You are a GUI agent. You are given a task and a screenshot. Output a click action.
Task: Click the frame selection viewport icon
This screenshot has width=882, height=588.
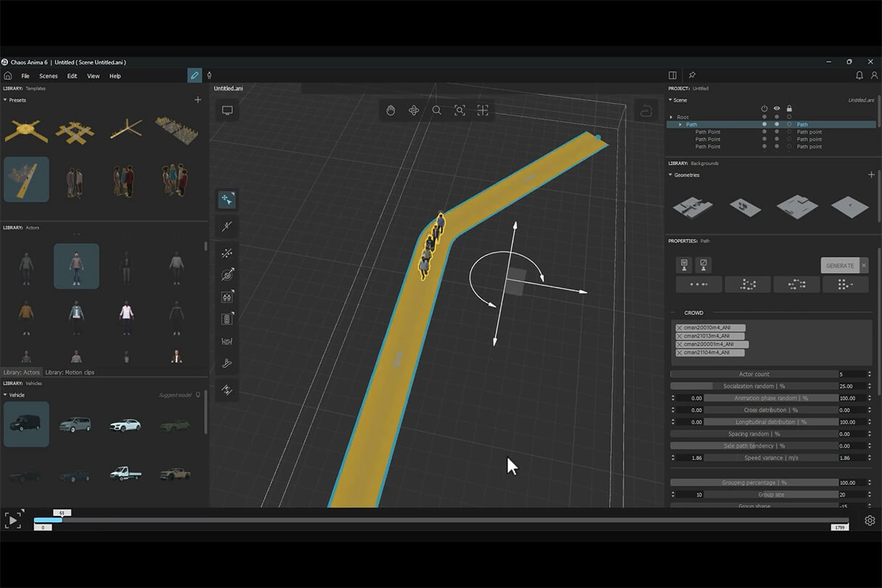pos(460,110)
